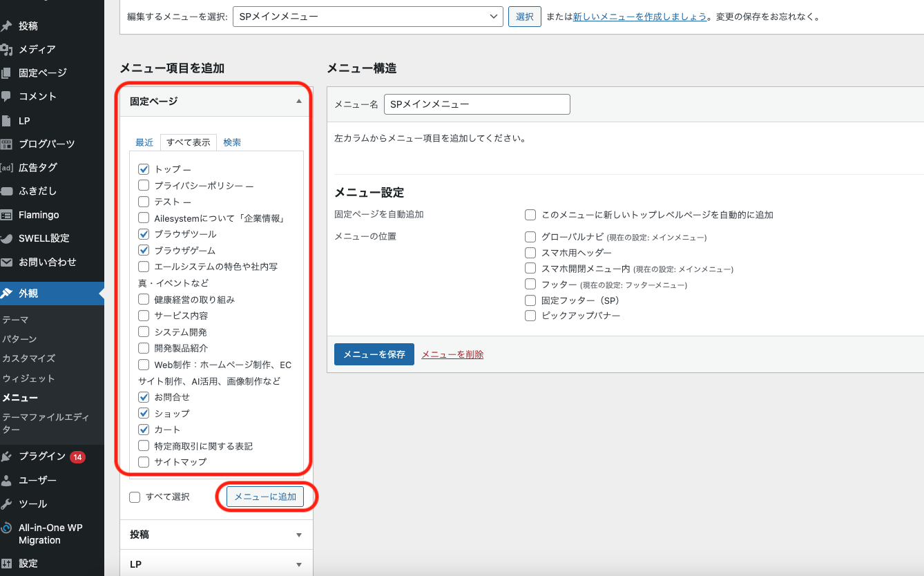Follow the 新しいメニューを作成しましょう link
924x576 pixels.
(640, 17)
